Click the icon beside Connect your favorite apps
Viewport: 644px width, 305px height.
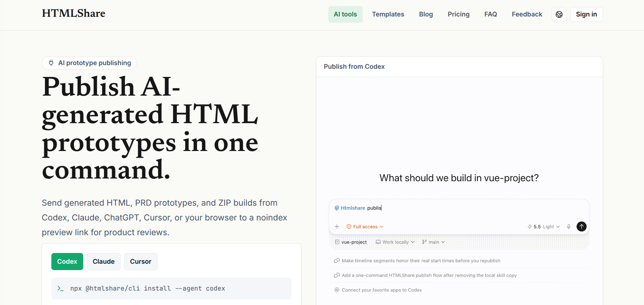click(x=337, y=290)
